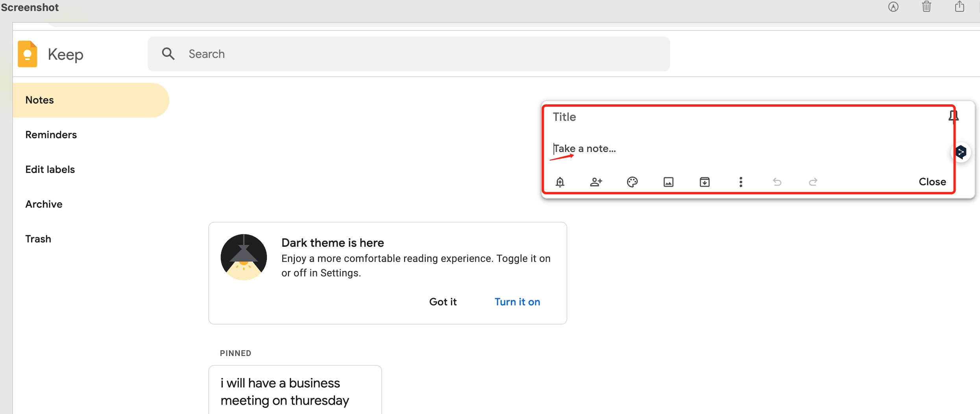
Task: Open the background options palette icon
Action: (x=632, y=182)
